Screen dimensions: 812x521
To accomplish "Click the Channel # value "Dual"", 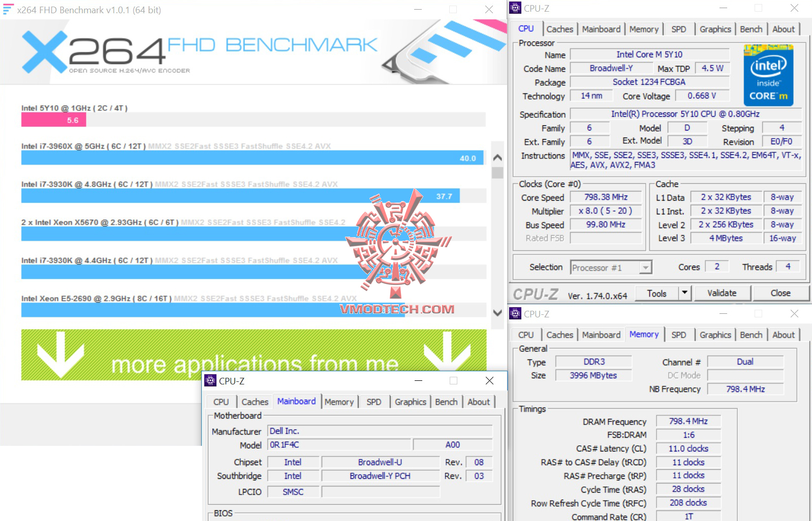I will point(745,362).
